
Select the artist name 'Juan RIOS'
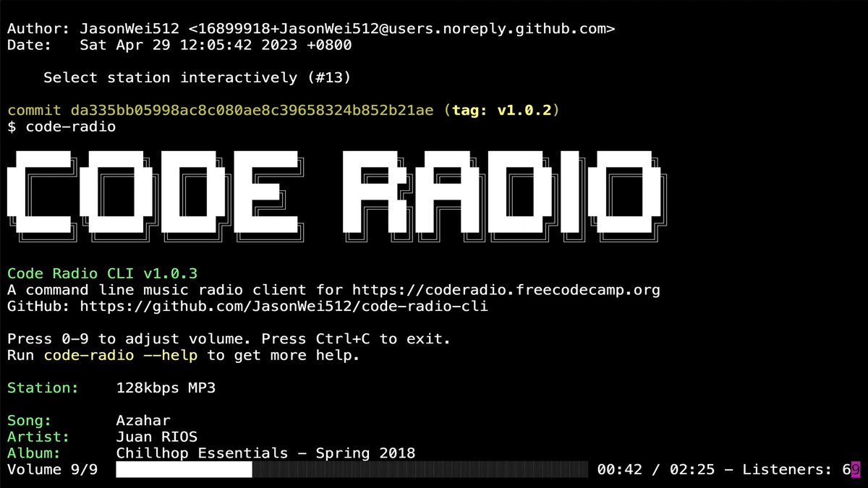tap(156, 437)
